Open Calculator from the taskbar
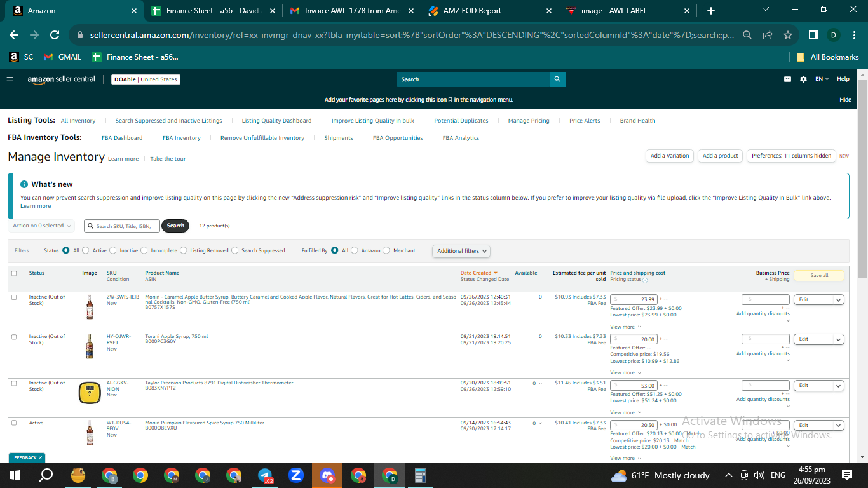 [x=420, y=475]
